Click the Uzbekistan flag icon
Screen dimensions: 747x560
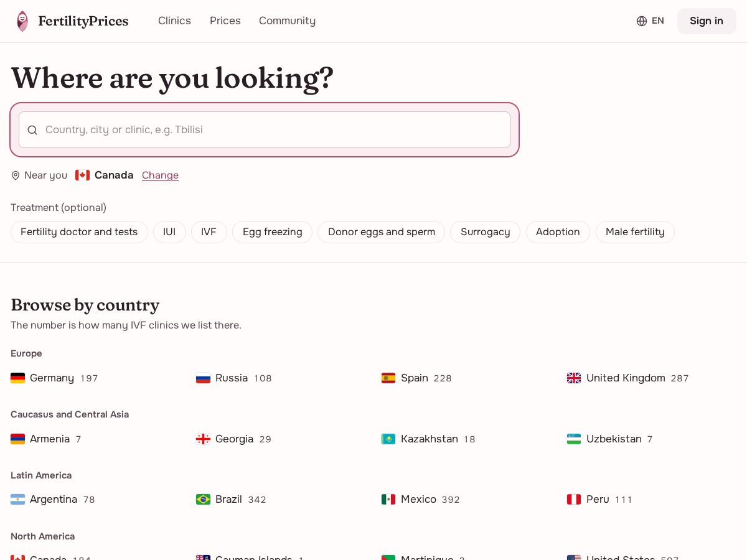pyautogui.click(x=574, y=439)
